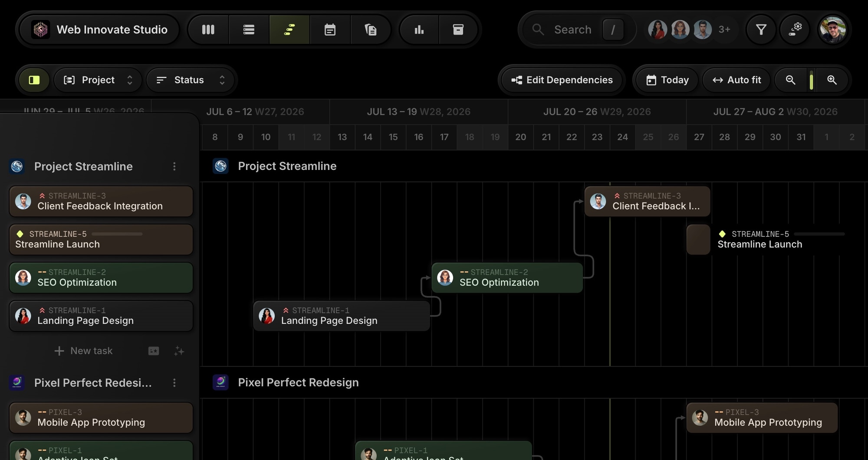
Task: Switch to the list rows view
Action: [x=249, y=29]
